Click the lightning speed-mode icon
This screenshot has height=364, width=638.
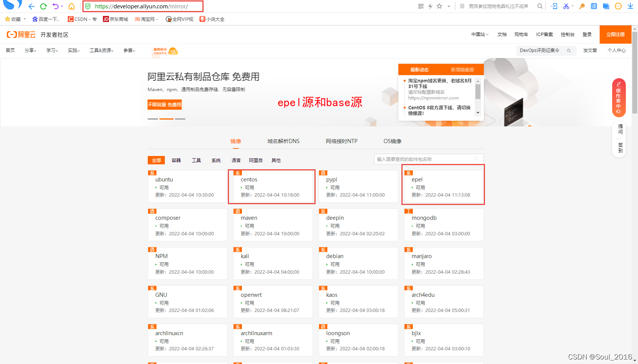click(x=430, y=6)
